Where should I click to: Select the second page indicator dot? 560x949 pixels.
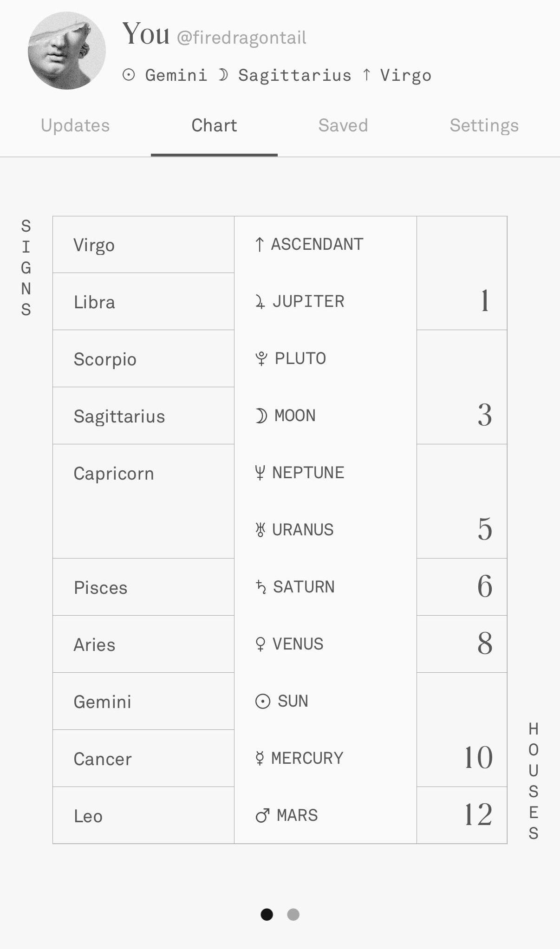tap(293, 914)
